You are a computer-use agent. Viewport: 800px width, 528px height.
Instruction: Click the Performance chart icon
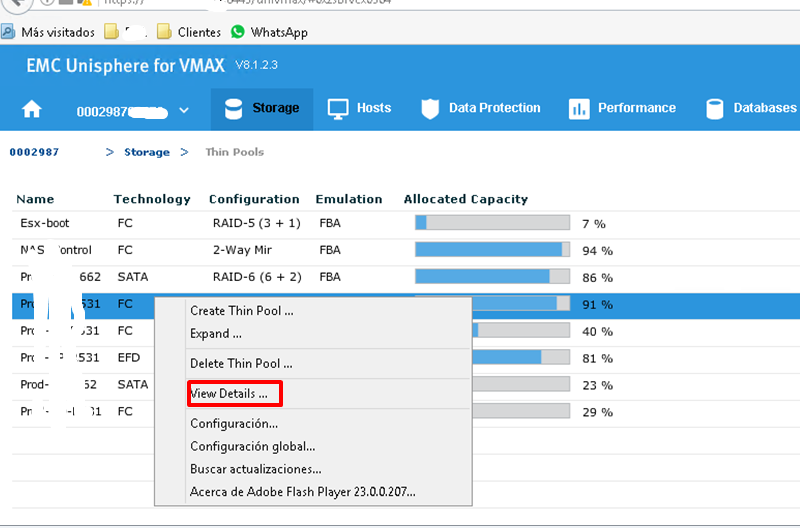[x=579, y=109]
